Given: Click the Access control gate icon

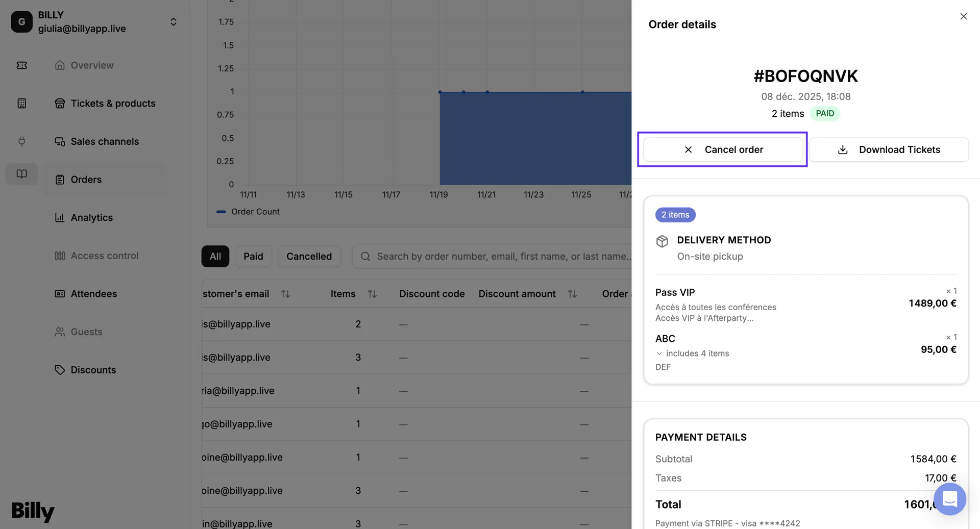Looking at the screenshot, I should click(60, 256).
